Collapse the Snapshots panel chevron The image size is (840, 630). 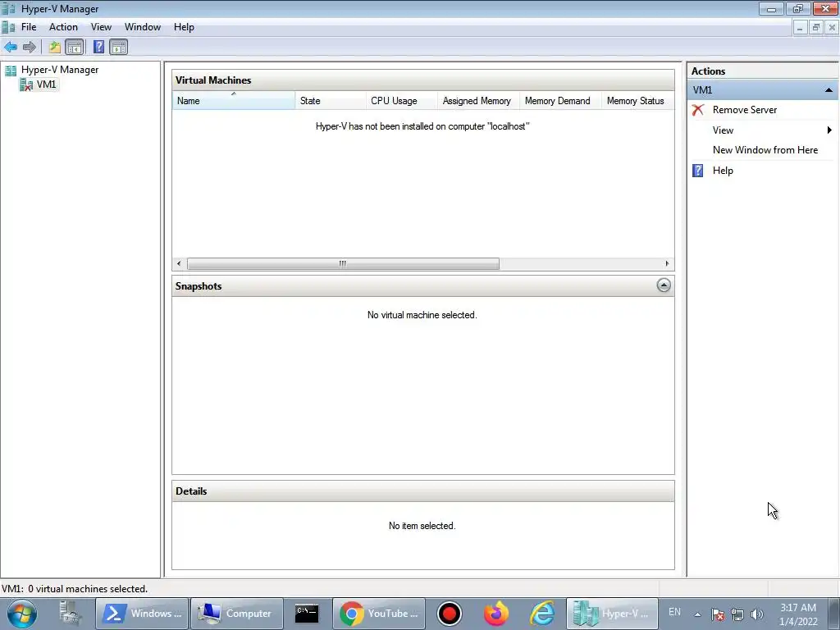tap(663, 285)
